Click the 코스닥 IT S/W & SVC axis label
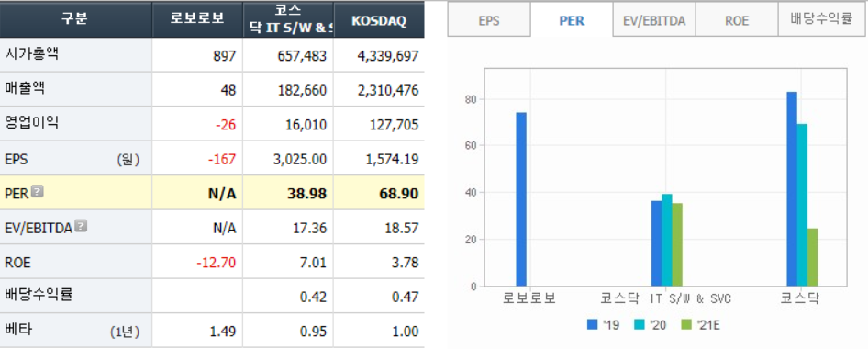 click(x=665, y=299)
